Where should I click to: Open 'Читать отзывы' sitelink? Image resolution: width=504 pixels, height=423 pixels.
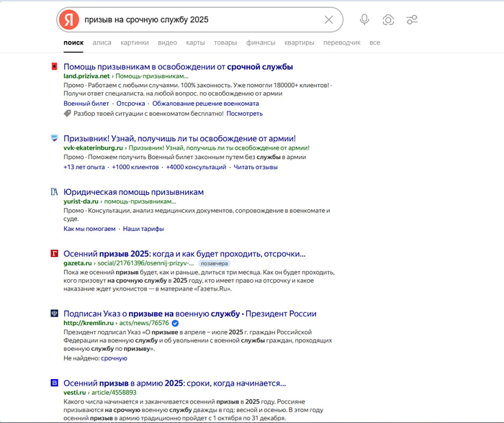pyautogui.click(x=256, y=167)
